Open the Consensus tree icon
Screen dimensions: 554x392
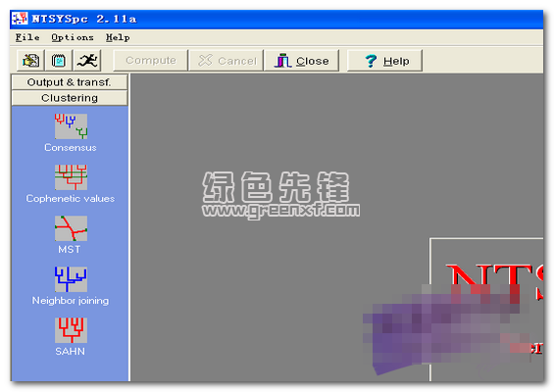coord(71,126)
